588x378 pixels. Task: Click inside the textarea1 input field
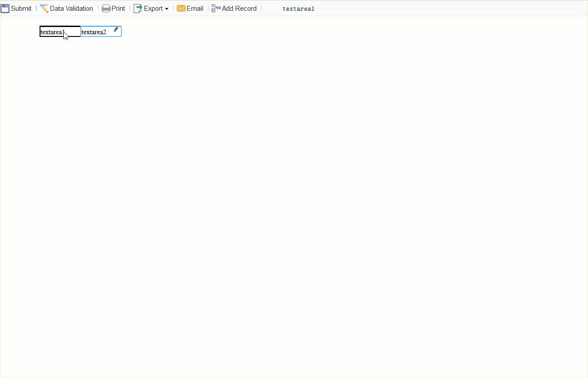pyautogui.click(x=58, y=31)
